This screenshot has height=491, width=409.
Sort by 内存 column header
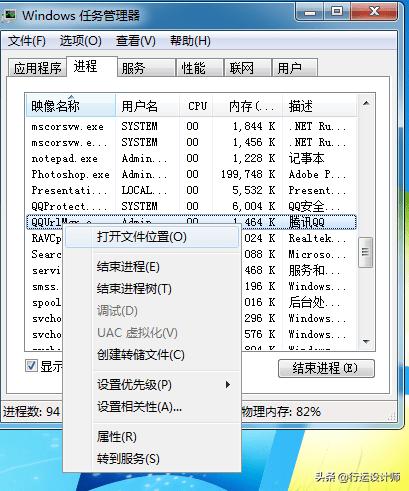[248, 106]
